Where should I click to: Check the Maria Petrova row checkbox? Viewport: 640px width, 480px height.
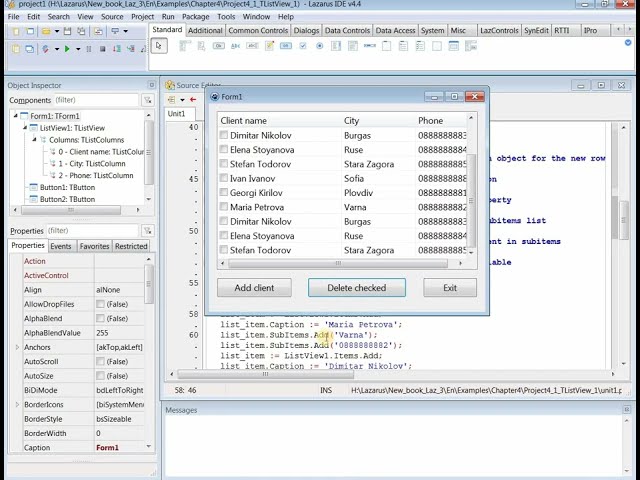224,207
